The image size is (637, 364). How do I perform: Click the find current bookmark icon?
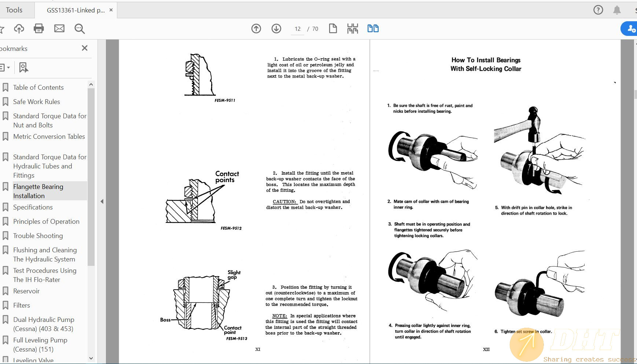23,67
